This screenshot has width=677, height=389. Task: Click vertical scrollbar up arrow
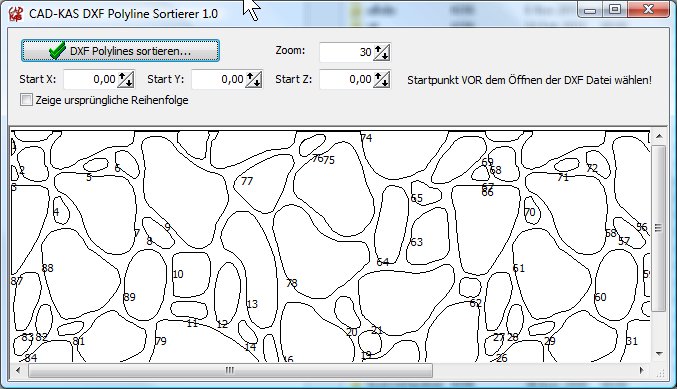click(x=658, y=137)
